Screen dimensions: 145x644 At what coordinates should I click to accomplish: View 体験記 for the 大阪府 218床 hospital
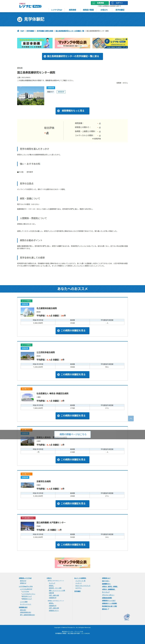(x=72, y=460)
